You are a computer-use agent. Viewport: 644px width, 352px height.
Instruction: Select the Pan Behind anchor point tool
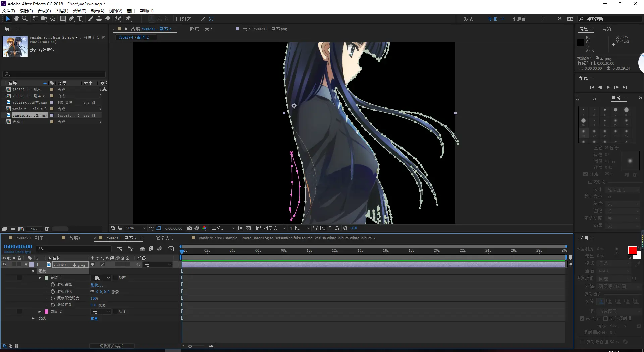[x=53, y=19]
